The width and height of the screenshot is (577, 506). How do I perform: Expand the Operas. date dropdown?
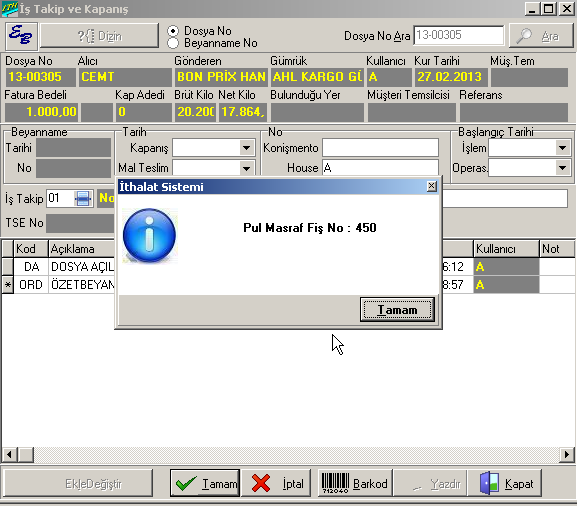[x=562, y=168]
